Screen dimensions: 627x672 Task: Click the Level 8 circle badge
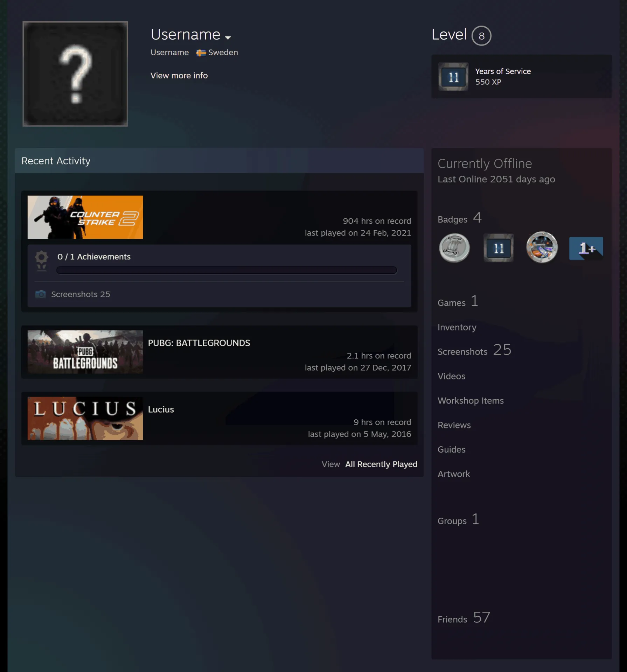(x=481, y=36)
